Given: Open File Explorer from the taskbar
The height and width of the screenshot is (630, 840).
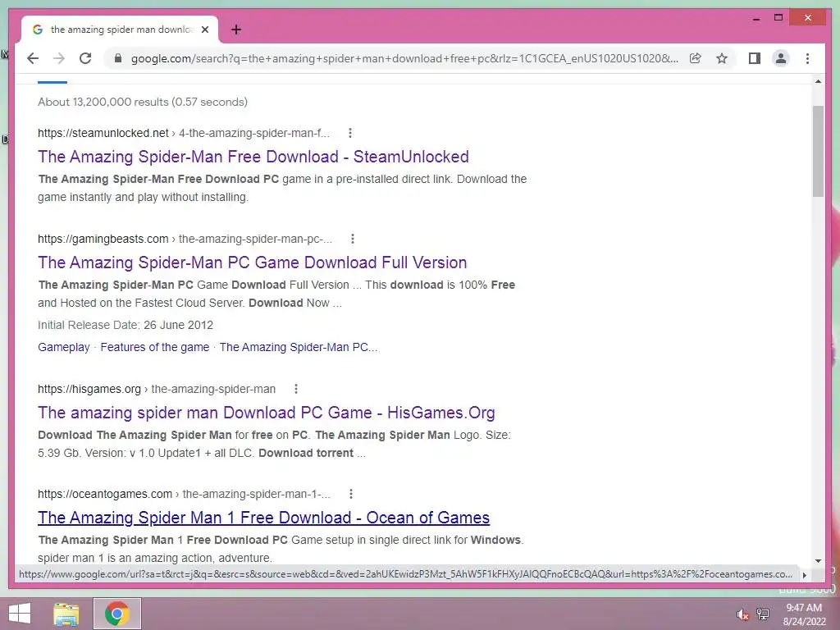Looking at the screenshot, I should (66, 614).
